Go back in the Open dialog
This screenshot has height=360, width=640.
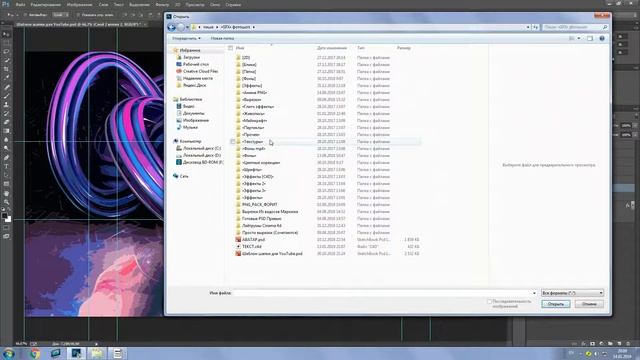171,27
